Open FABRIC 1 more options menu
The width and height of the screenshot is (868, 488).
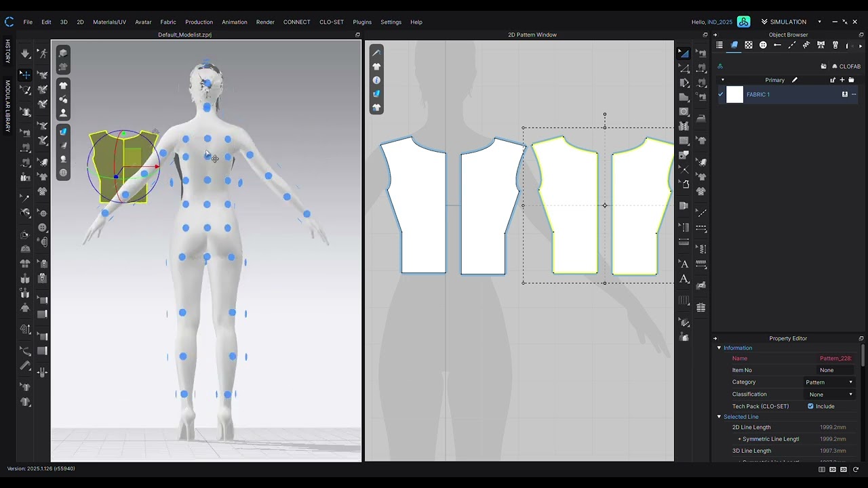tap(854, 94)
